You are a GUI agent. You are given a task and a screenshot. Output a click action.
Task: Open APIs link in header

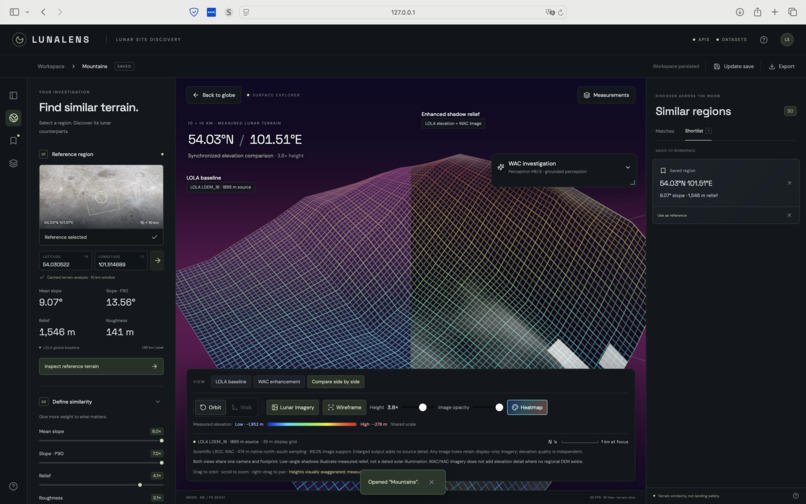701,40
